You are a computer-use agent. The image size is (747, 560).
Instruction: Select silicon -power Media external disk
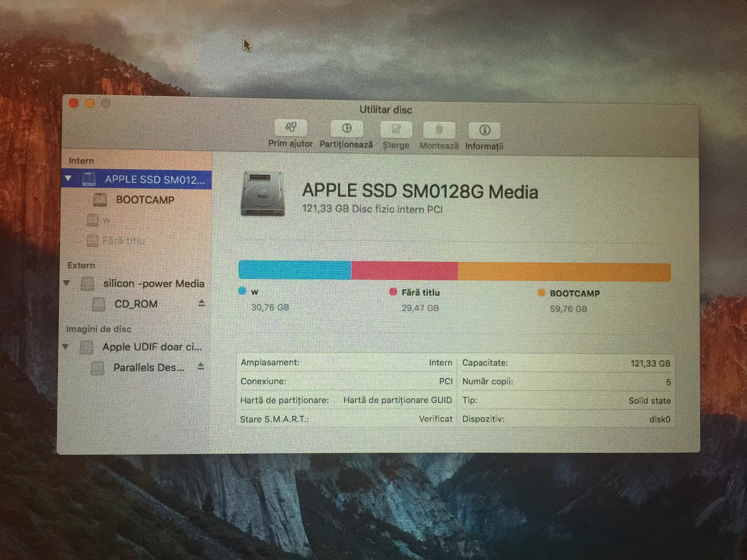154,283
